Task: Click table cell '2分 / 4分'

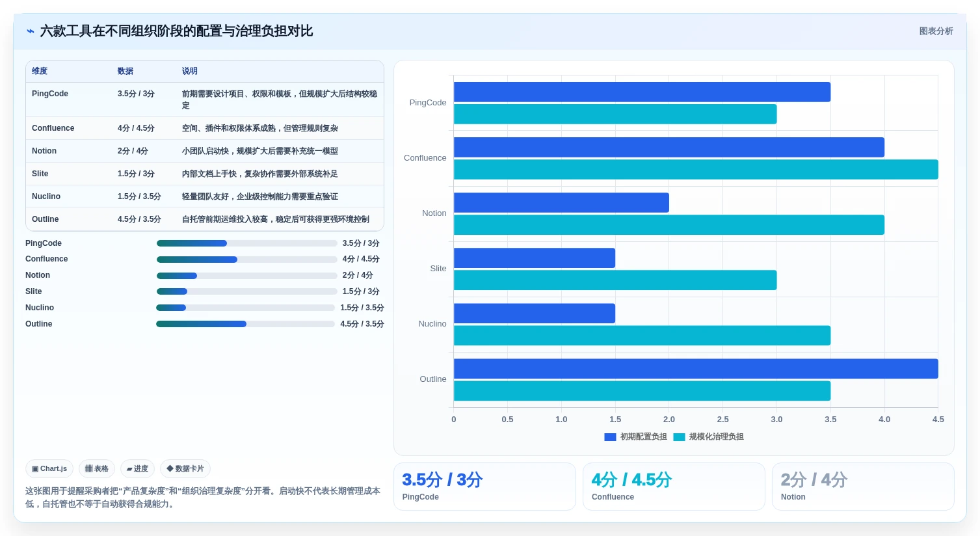Action: click(x=133, y=151)
